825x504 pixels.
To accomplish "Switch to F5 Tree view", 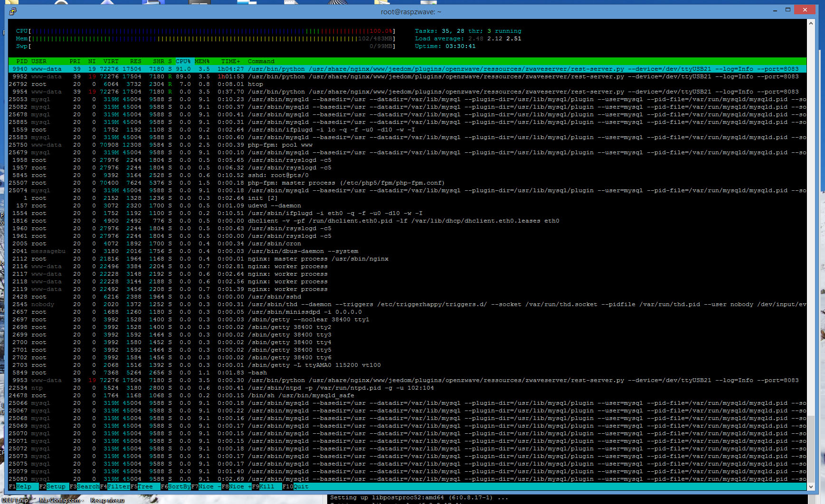I will pos(145,486).
